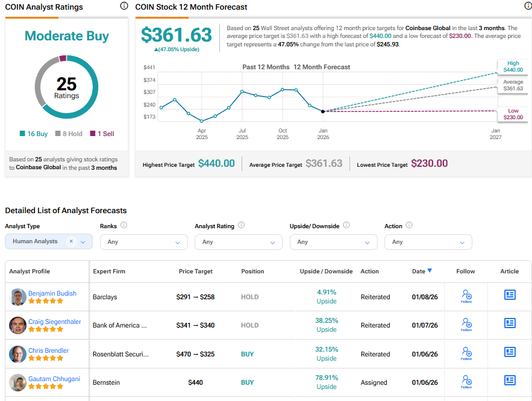
Task: Follow analyst Benjamin Budish
Action: point(466,296)
